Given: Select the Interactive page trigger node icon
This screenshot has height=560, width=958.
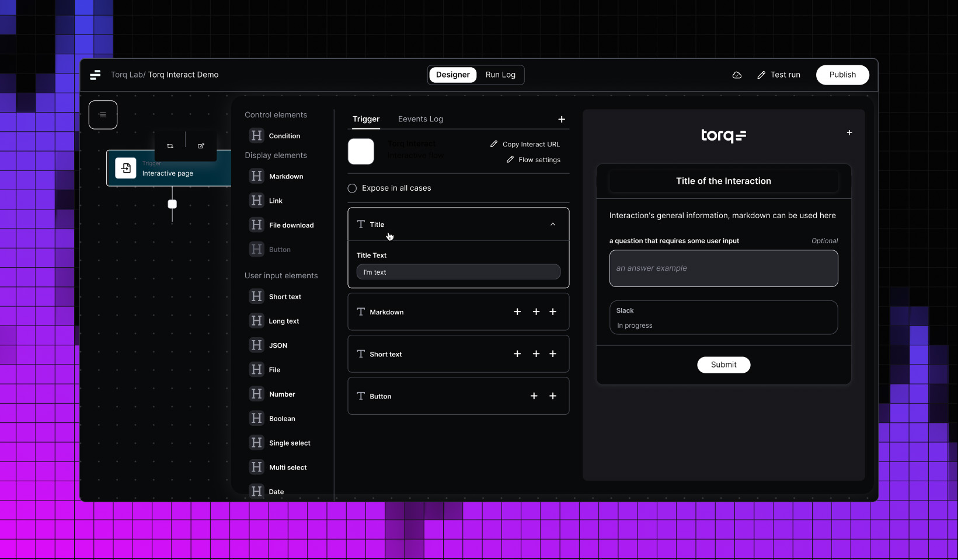Looking at the screenshot, I should tap(126, 168).
